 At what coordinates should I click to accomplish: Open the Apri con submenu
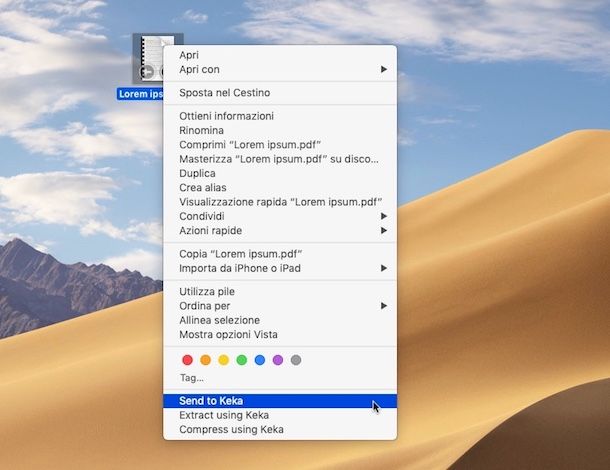(x=280, y=70)
